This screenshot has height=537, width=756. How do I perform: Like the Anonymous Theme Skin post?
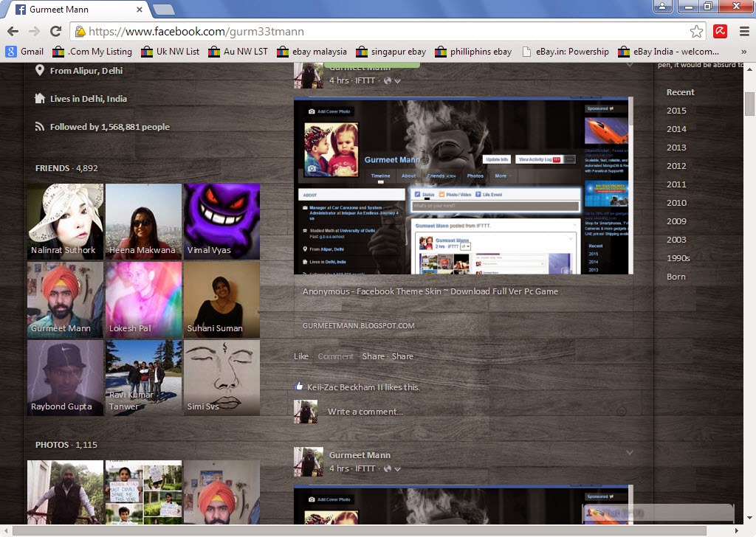[x=301, y=356]
